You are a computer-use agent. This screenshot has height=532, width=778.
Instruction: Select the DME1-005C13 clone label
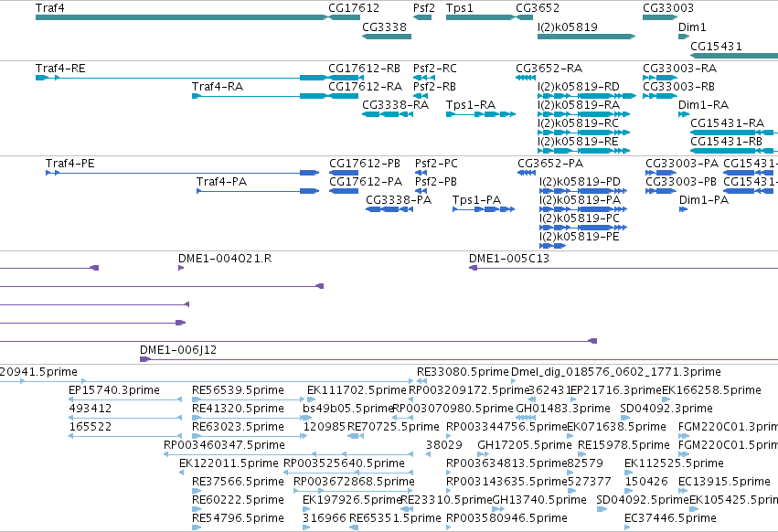point(509,259)
